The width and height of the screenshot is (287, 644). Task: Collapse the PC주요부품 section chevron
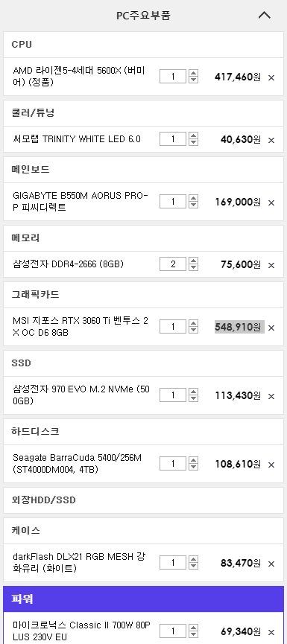coord(265,16)
